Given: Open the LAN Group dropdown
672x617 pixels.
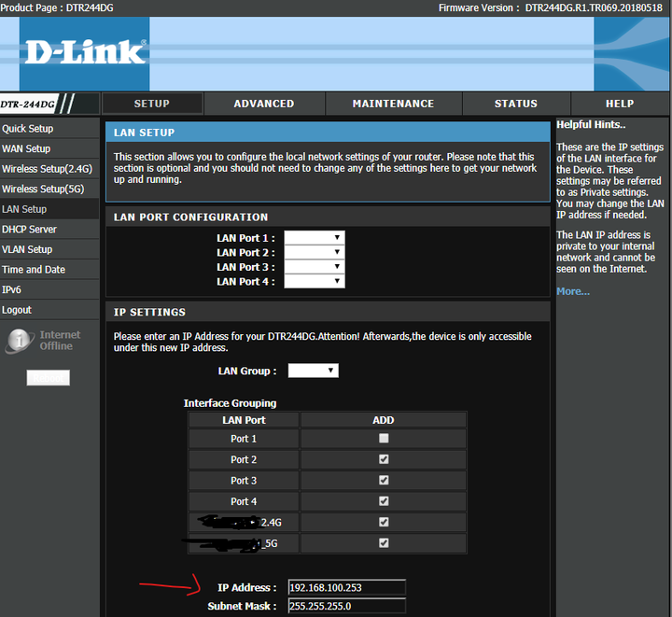Looking at the screenshot, I should pyautogui.click(x=314, y=371).
